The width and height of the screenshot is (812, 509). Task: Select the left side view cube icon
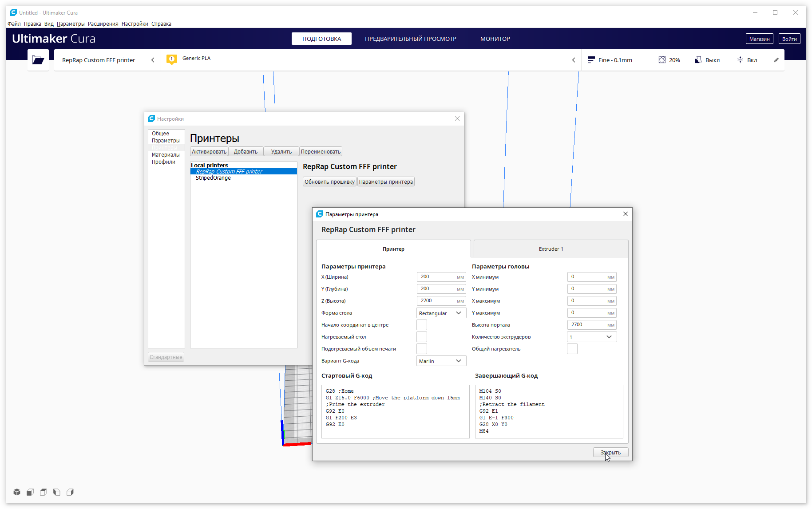57,492
